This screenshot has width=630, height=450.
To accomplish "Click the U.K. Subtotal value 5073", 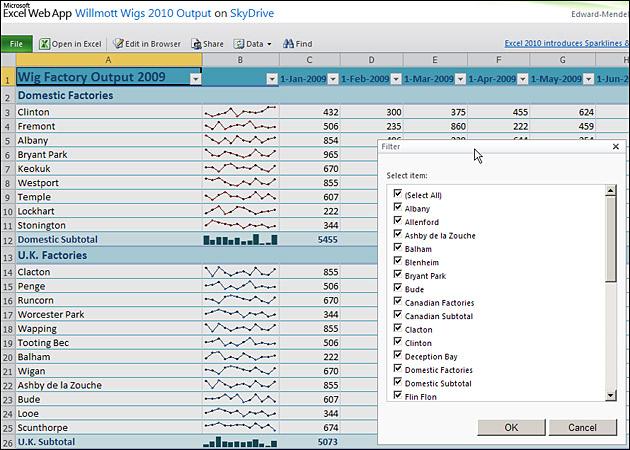I will pos(310,442).
